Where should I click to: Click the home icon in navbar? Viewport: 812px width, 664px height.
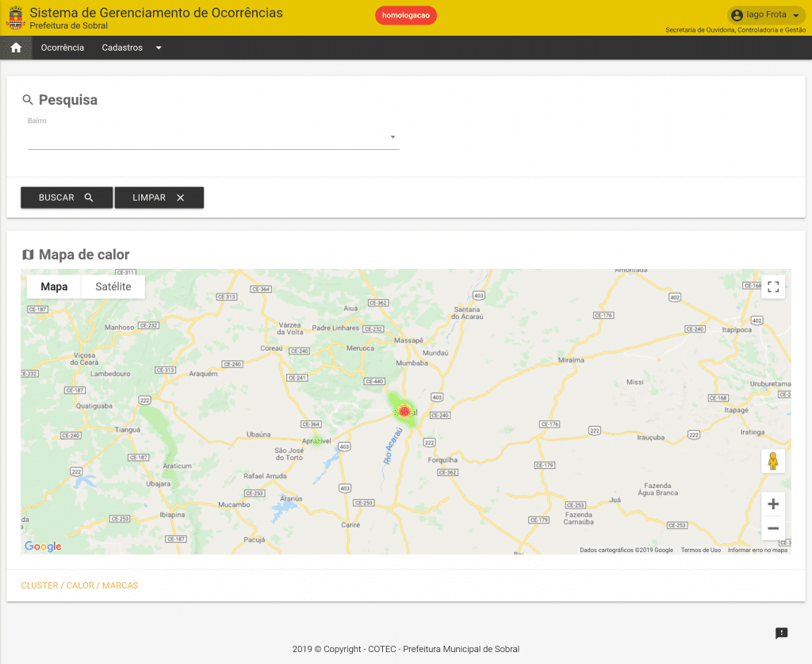coord(16,48)
